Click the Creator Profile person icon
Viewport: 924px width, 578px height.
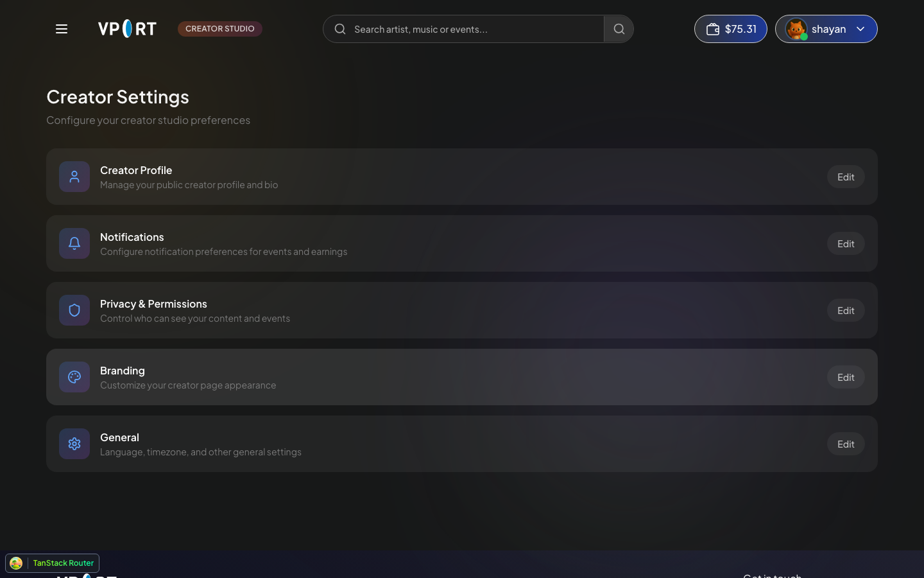(74, 177)
